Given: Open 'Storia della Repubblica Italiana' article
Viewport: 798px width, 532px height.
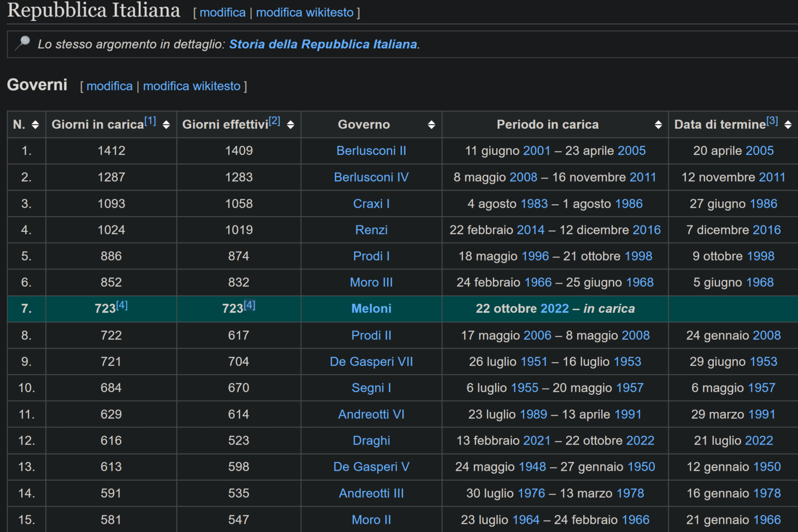Looking at the screenshot, I should click(x=323, y=44).
